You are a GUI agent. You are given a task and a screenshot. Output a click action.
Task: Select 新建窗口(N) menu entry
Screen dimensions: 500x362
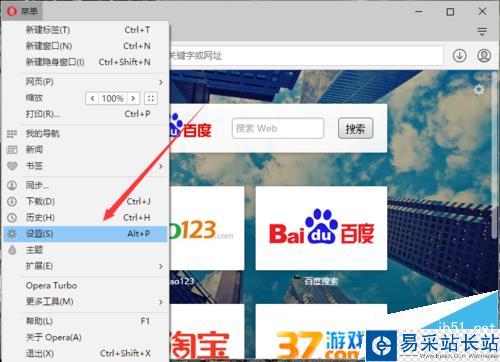85,46
